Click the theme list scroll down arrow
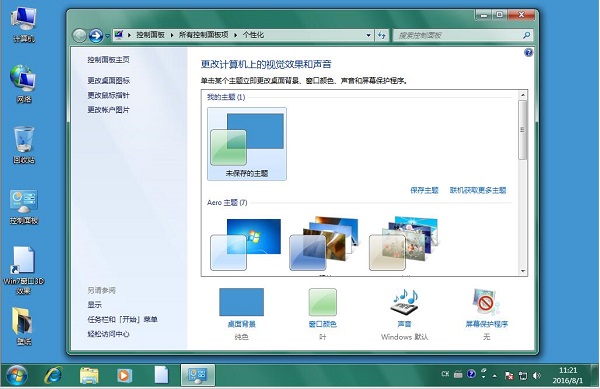The image size is (600, 389). point(523,271)
